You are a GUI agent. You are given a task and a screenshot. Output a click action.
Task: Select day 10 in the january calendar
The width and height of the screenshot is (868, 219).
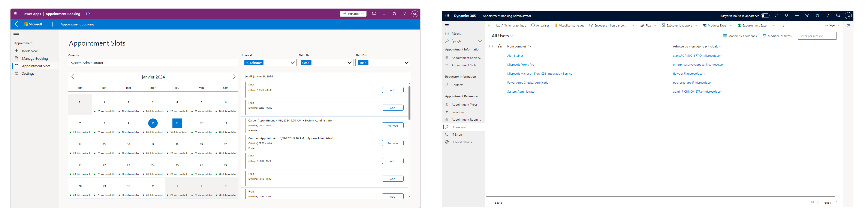pyautogui.click(x=153, y=123)
